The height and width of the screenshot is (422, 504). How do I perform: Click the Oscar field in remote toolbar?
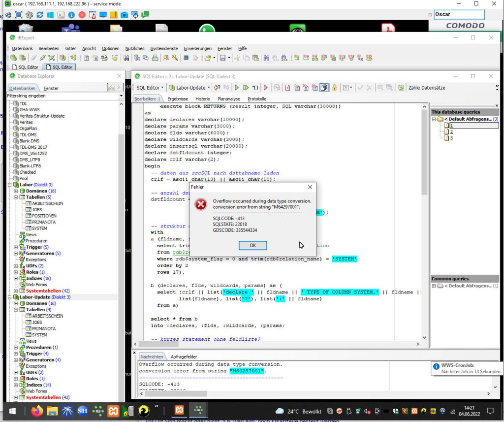pos(459,14)
